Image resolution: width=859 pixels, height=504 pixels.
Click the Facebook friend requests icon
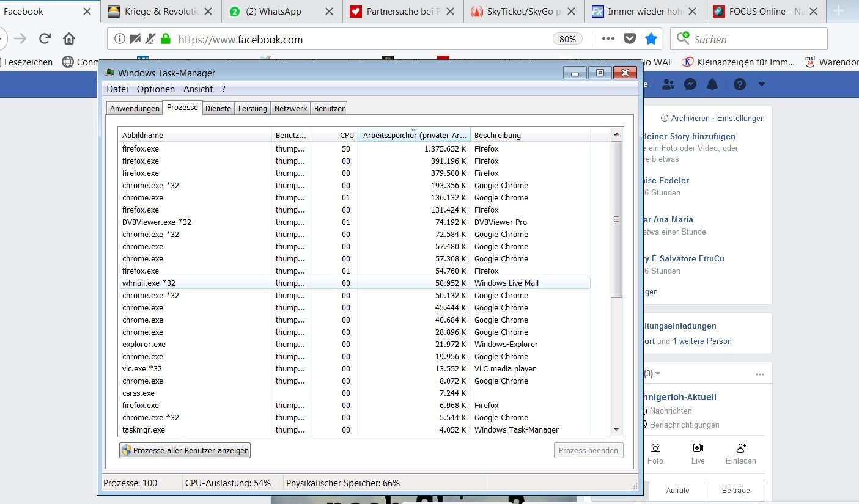[668, 85]
